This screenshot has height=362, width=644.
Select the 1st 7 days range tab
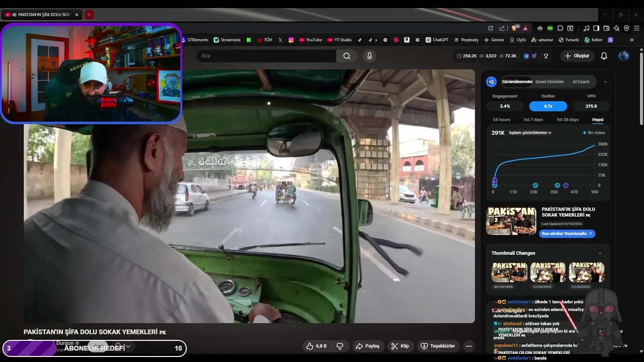coord(533,120)
